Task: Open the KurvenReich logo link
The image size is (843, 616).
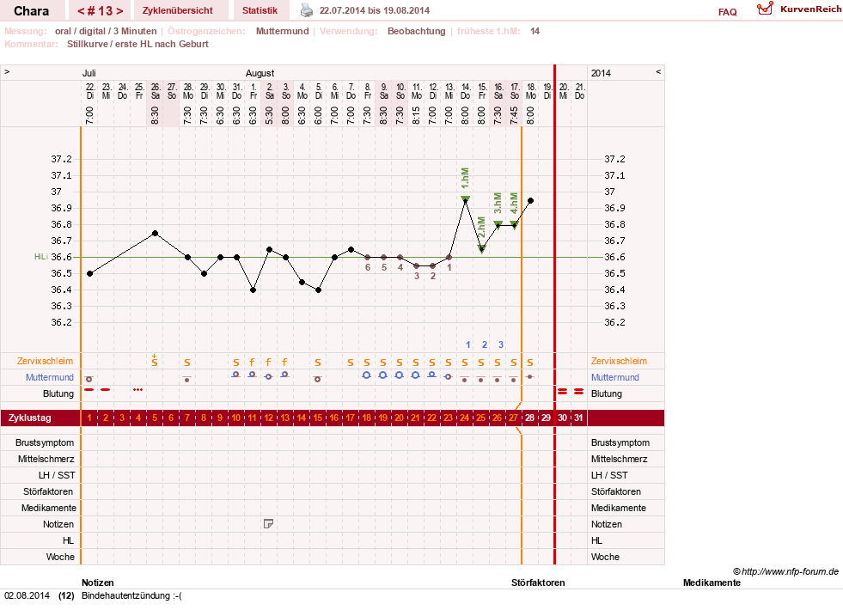Action: (x=799, y=9)
